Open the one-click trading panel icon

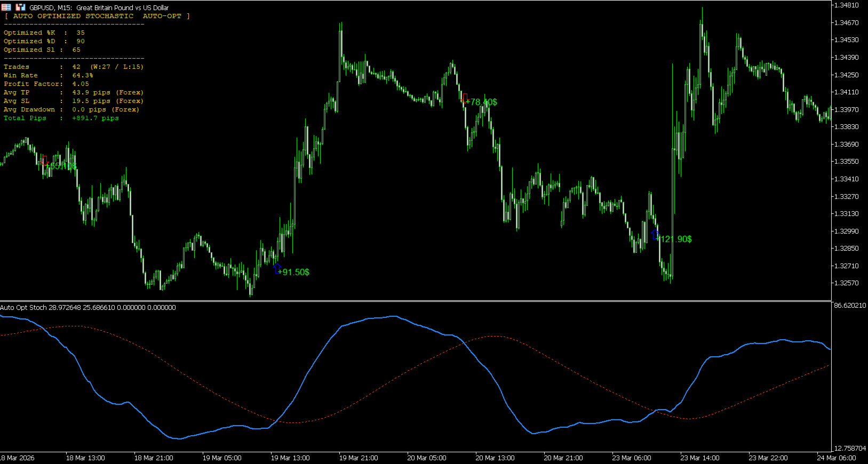click(x=6, y=7)
